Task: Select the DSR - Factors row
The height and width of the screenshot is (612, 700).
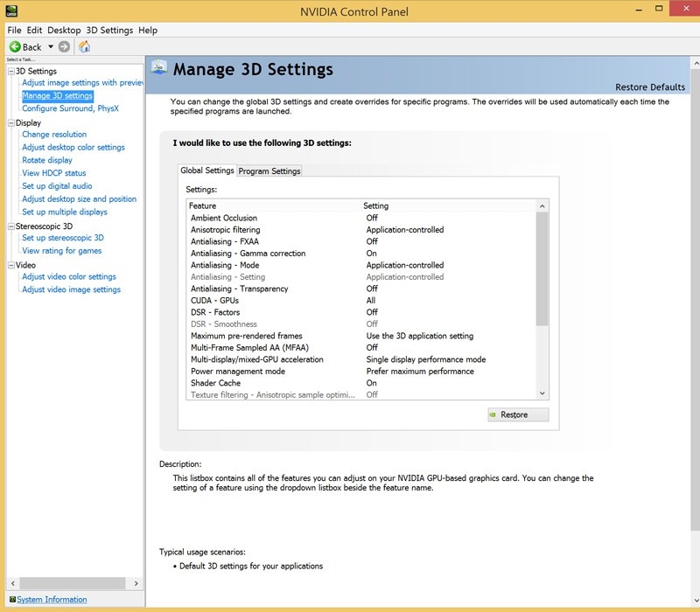Action: 361,312
